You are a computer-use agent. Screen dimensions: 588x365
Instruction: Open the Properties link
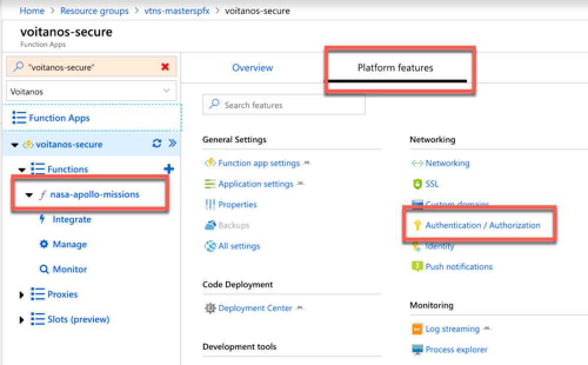[238, 205]
